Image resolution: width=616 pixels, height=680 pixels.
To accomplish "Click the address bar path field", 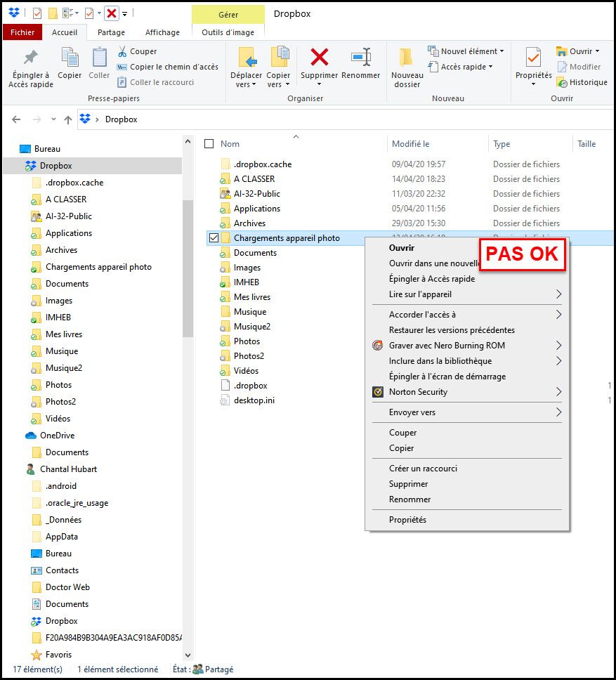I will pyautogui.click(x=347, y=119).
